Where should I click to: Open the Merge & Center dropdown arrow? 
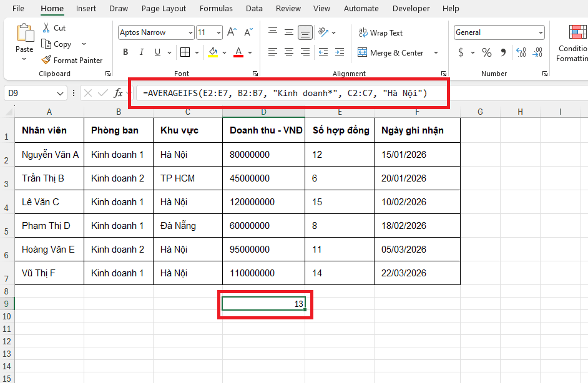(x=436, y=53)
